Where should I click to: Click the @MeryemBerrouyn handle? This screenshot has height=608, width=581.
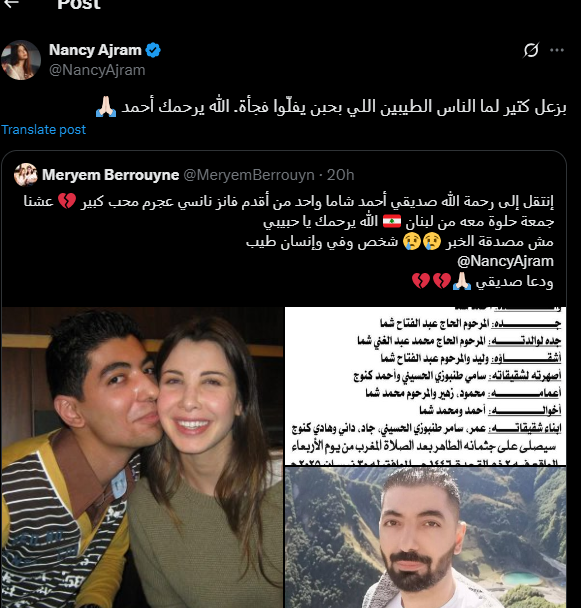pyautogui.click(x=249, y=175)
